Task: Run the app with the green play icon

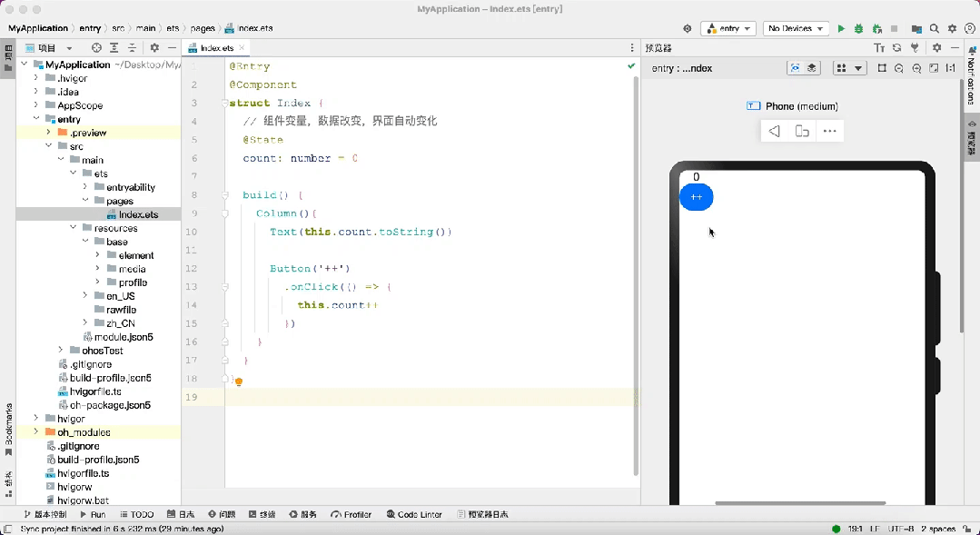Action: coord(841,29)
